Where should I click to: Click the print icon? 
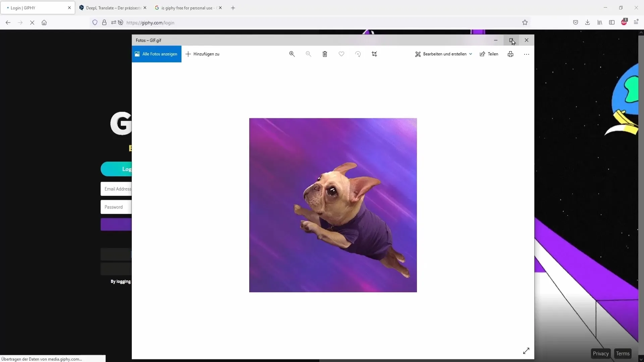(x=510, y=54)
